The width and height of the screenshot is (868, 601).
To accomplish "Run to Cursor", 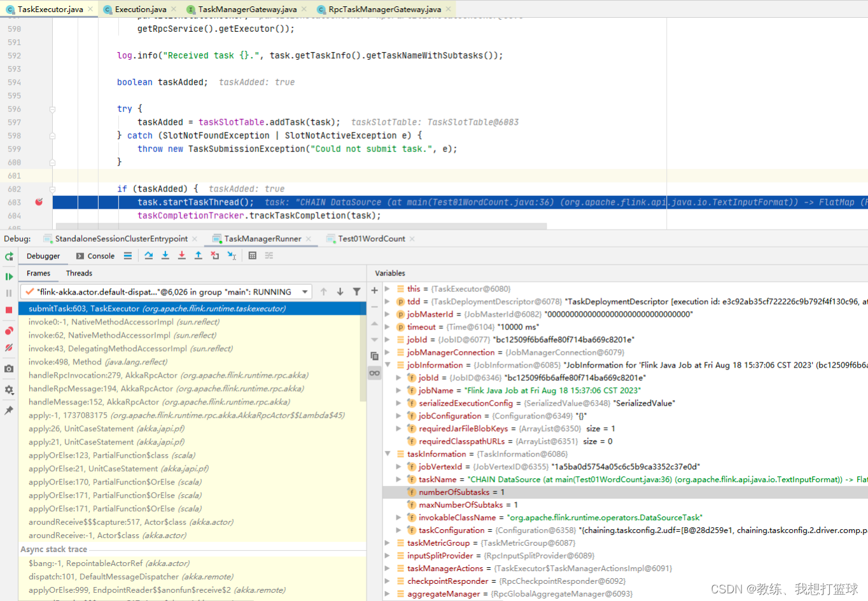I will 232,256.
